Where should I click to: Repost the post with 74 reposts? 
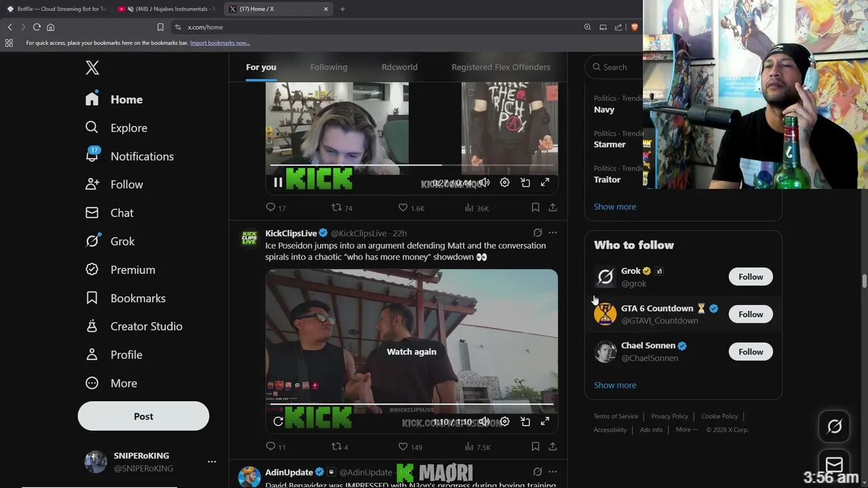(341, 207)
